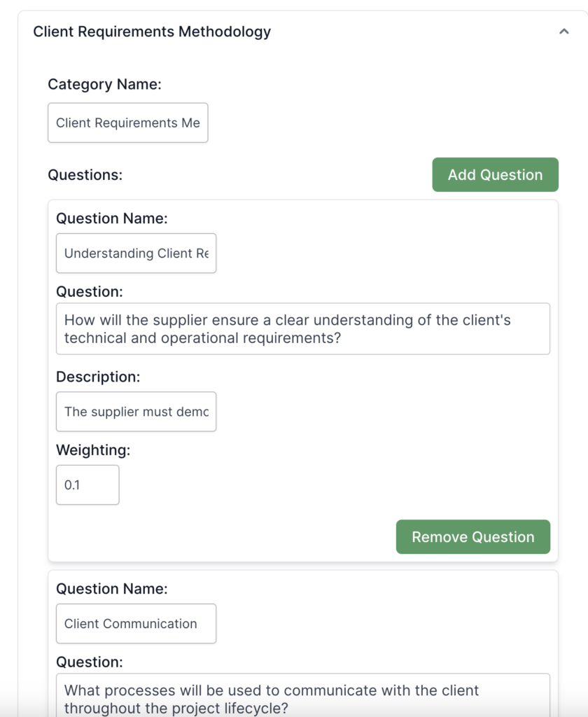Click the Client Requirements Methodology header title
The width and height of the screenshot is (588, 717).
coord(152,32)
